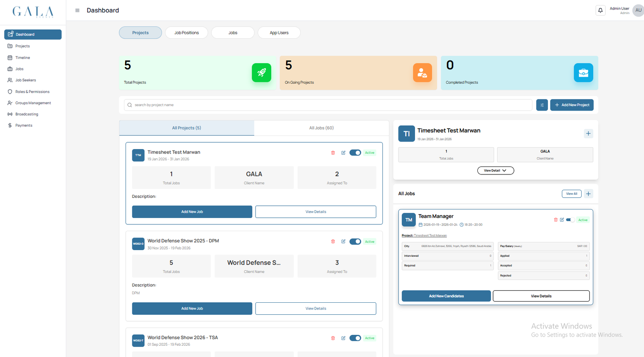Click the notification bell icon
Screen dimensions: 644x357
pos(600,10)
